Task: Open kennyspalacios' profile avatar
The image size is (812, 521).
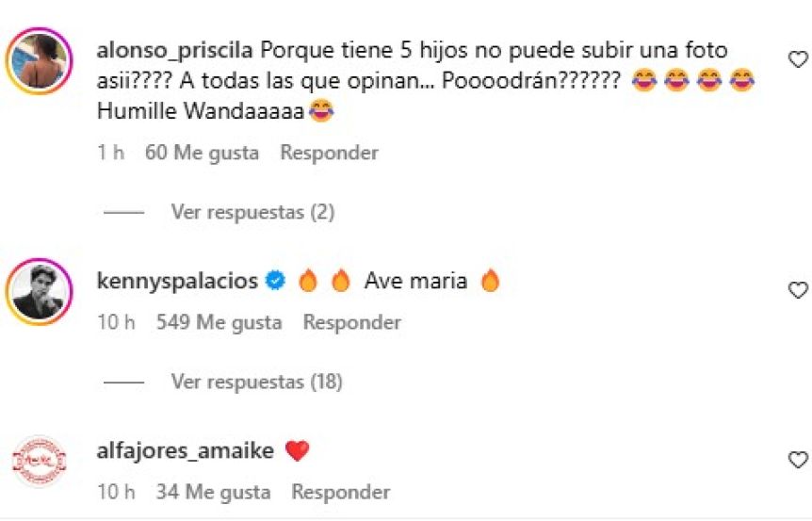Action: tap(40, 292)
